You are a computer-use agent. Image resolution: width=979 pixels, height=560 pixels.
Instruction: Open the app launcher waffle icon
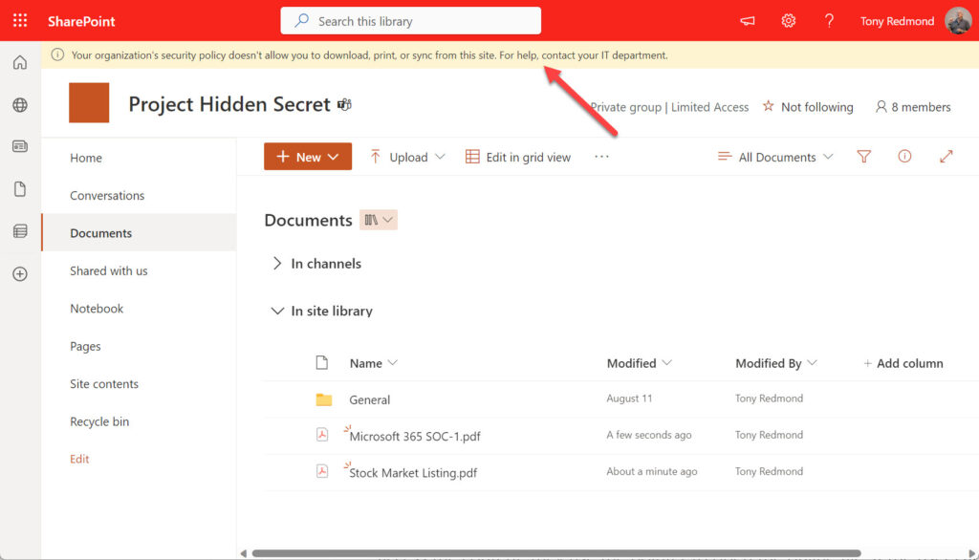20,21
